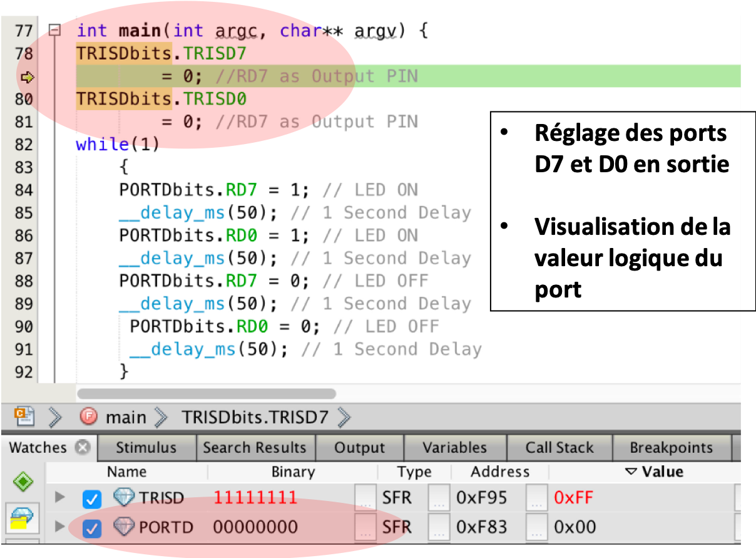Place cursor in TRISDbits.TRISD0 line
The height and width of the screenshot is (558, 756).
pos(161,99)
